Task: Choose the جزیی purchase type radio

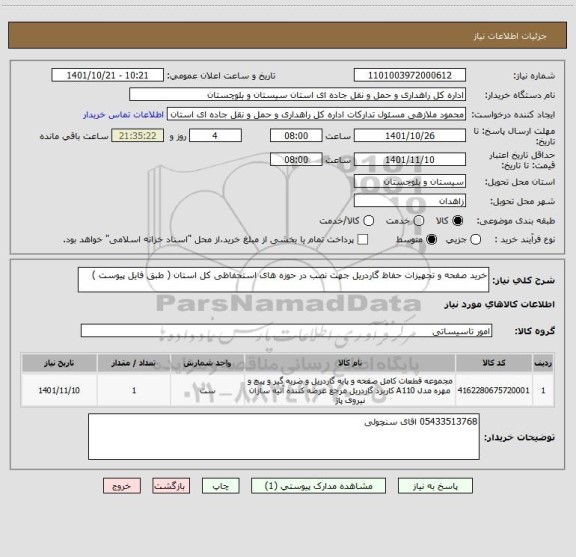Action: pyautogui.click(x=475, y=240)
